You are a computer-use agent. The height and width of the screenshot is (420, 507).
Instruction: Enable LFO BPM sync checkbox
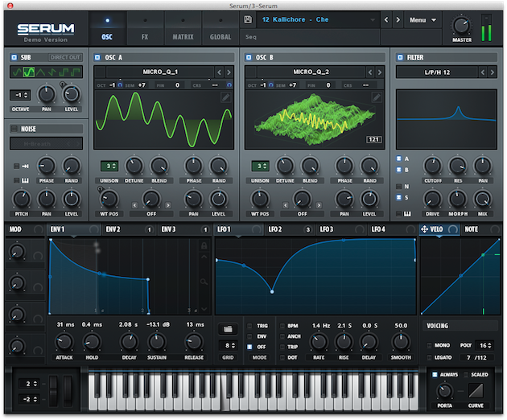coord(282,326)
